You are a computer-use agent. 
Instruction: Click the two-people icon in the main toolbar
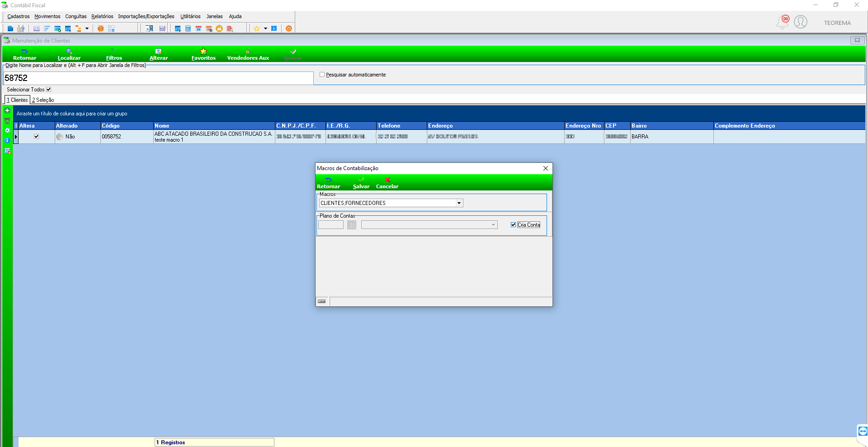coord(21,29)
